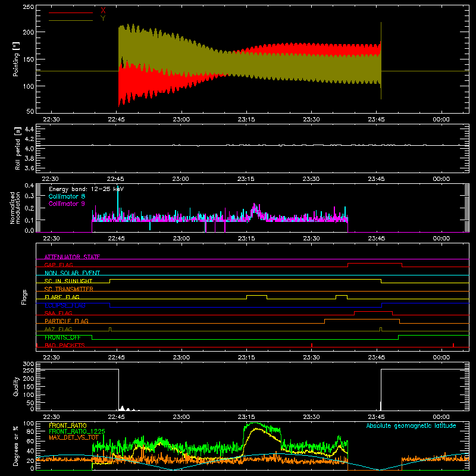Select 'Energy band: 12-25 keV' text
476x476 pixels.
pyautogui.click(x=86, y=189)
